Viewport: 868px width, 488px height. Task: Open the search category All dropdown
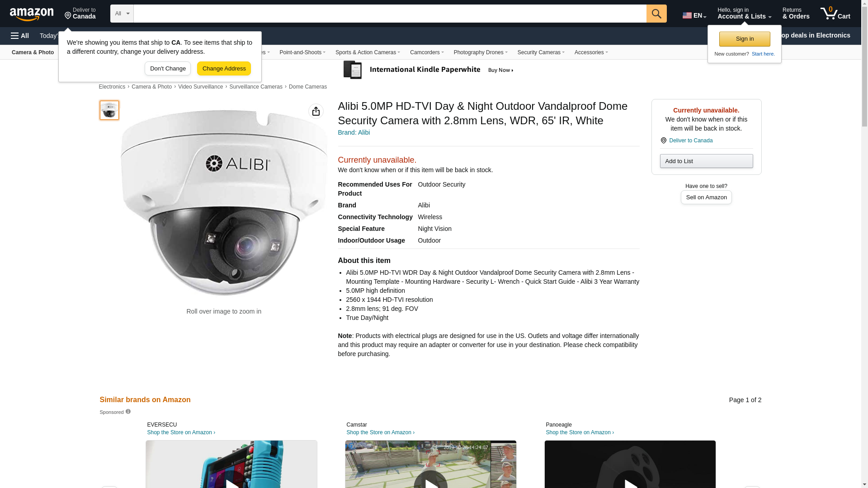[122, 14]
